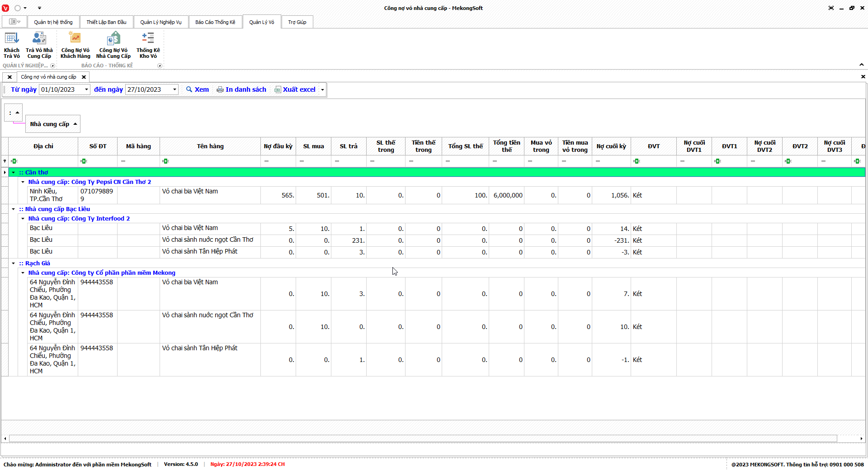The image size is (868, 470).
Task: Open Khách Trả Vỏ ribbon icon
Action: click(12, 45)
